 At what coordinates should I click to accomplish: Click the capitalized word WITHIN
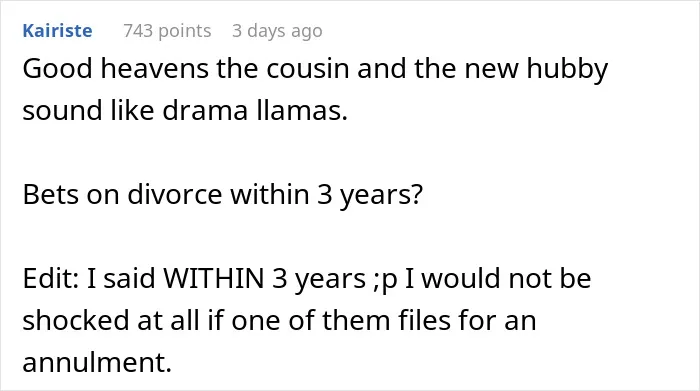pyautogui.click(x=214, y=279)
